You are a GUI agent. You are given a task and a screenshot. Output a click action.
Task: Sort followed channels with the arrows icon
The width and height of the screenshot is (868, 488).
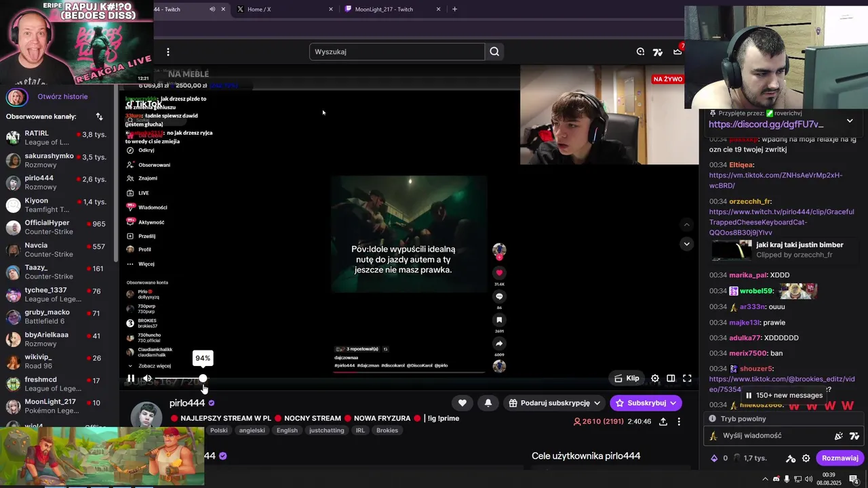100,117
